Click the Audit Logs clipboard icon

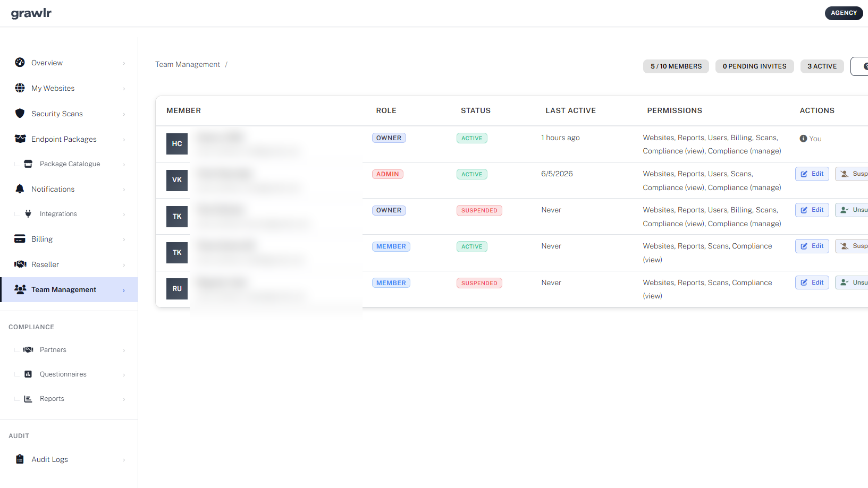pyautogui.click(x=20, y=459)
